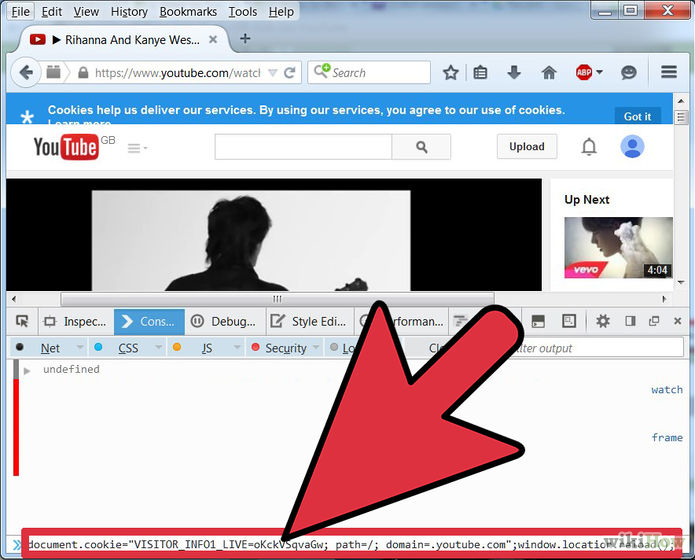Toggle split console icon in devtools
695x560 pixels.
538,321
